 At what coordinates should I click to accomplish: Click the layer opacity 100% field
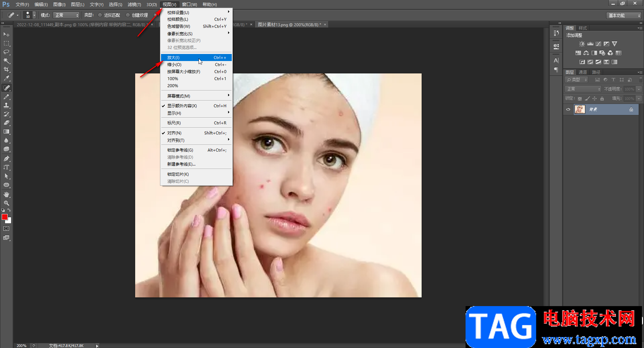tap(629, 89)
